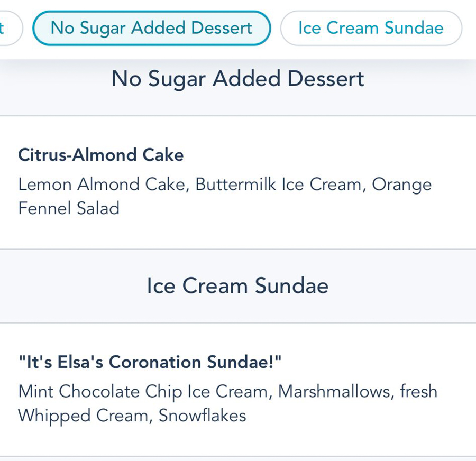476x461 pixels.
Task: Click the "No Sugar Added Dessert" section heading
Action: point(237,79)
